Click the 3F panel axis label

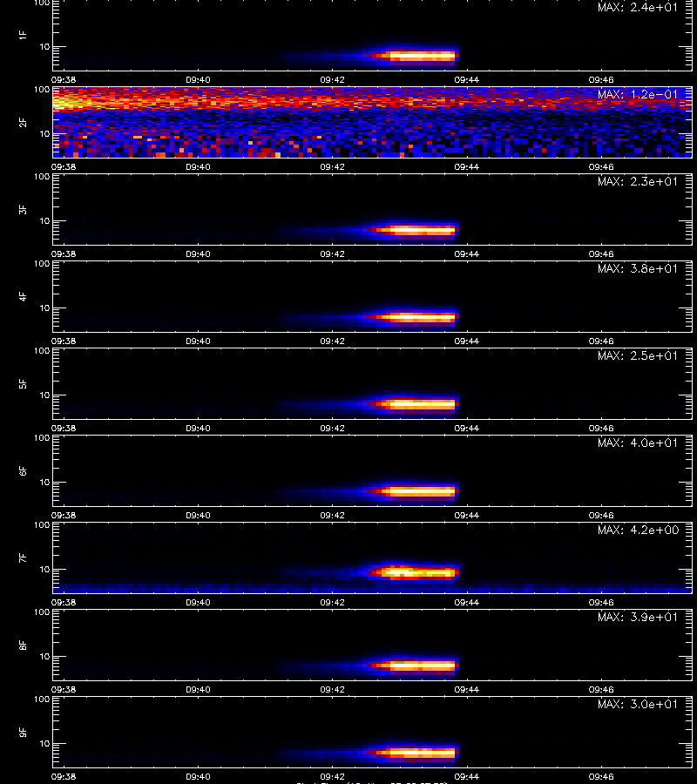[x=23, y=209]
